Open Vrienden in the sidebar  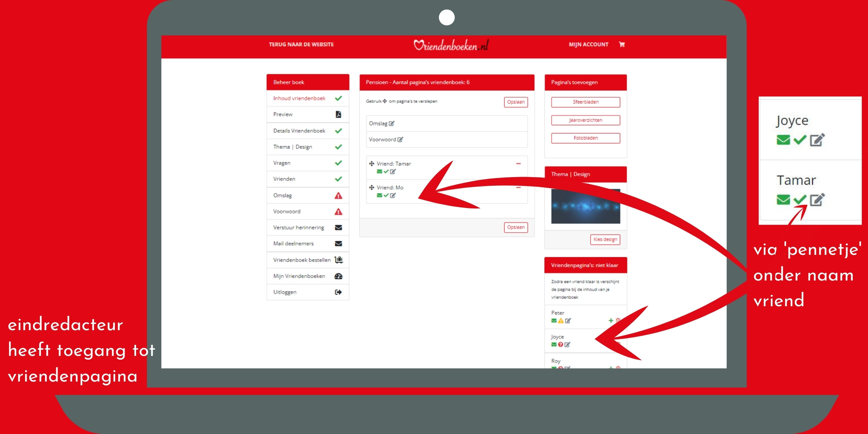(x=308, y=179)
